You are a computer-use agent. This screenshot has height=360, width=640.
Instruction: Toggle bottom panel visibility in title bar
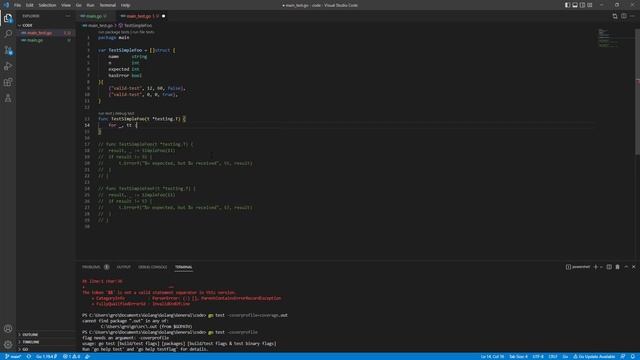pyautogui.click(x=575, y=5)
